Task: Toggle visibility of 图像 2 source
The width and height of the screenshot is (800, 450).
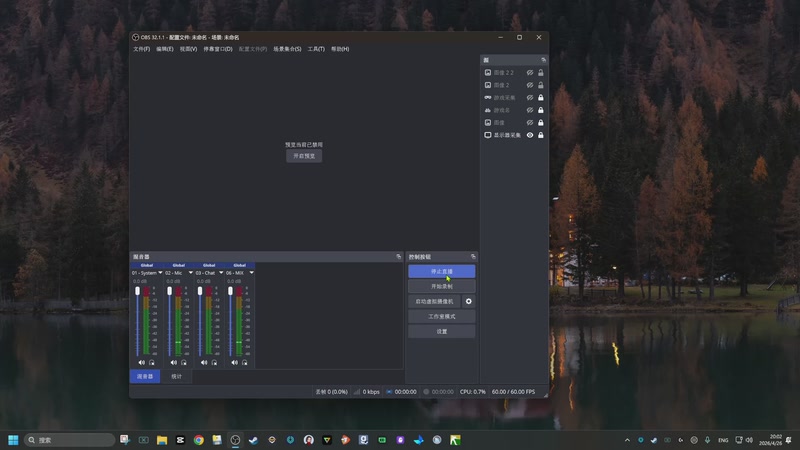Action: 530,85
